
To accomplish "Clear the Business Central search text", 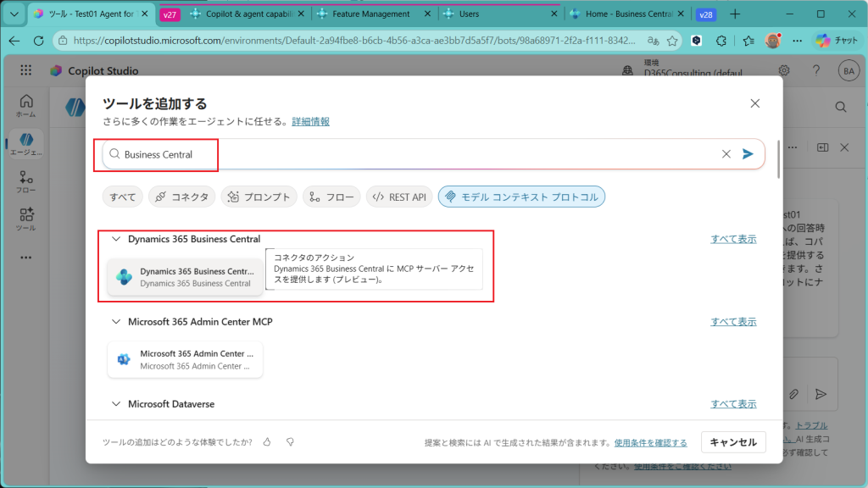I will 726,154.
